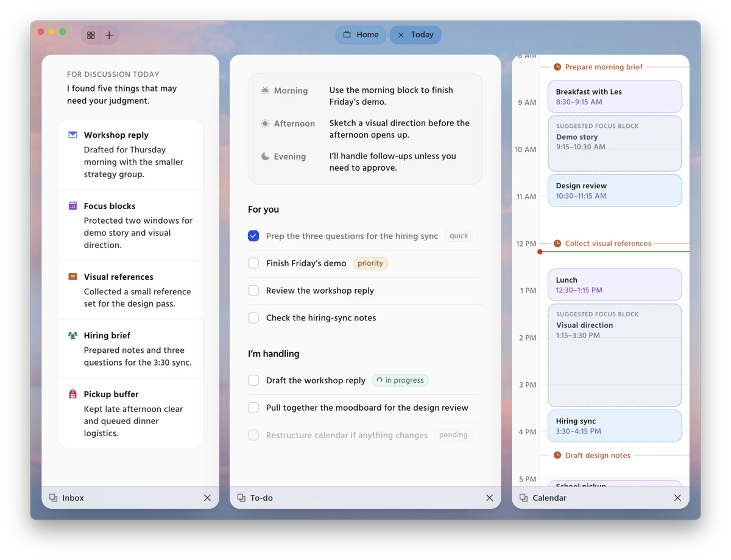This screenshot has width=731, height=560.
Task: Open the Focus blocks discussion item
Action: pyautogui.click(x=130, y=225)
